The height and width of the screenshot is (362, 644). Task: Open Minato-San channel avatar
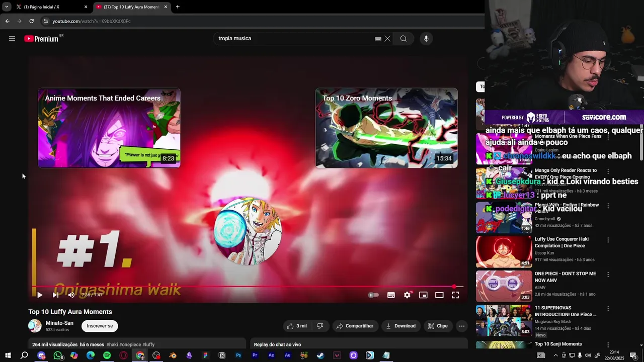pos(35,326)
